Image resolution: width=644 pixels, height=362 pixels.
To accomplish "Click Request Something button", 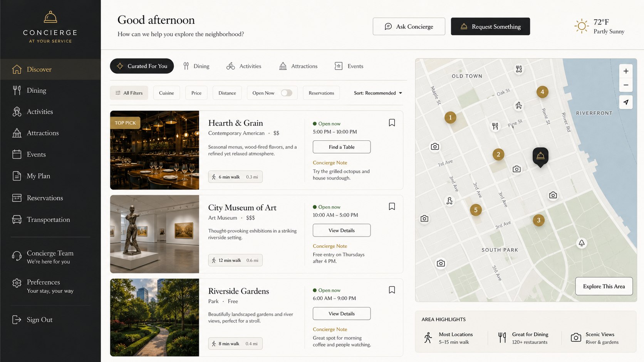I will pyautogui.click(x=490, y=27).
